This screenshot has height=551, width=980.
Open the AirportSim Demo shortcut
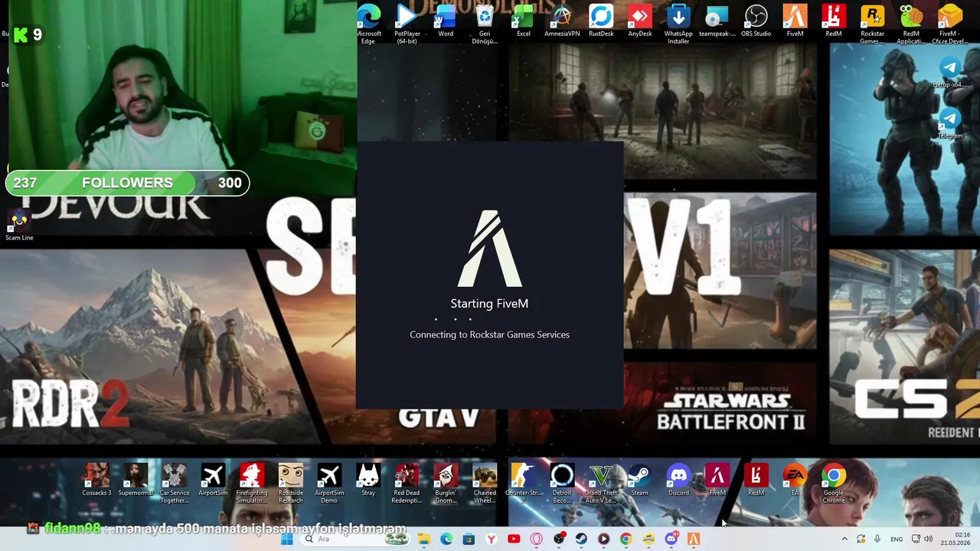[x=329, y=483]
